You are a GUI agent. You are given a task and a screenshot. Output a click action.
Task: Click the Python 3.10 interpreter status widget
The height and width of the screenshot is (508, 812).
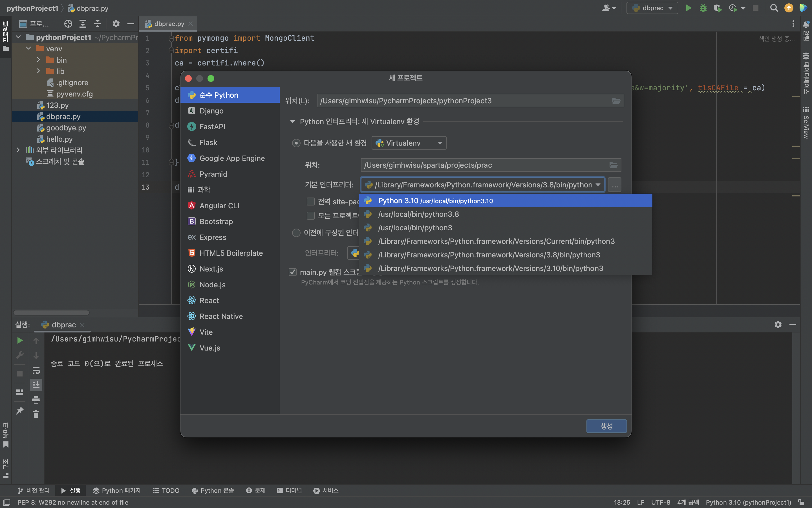(x=748, y=502)
